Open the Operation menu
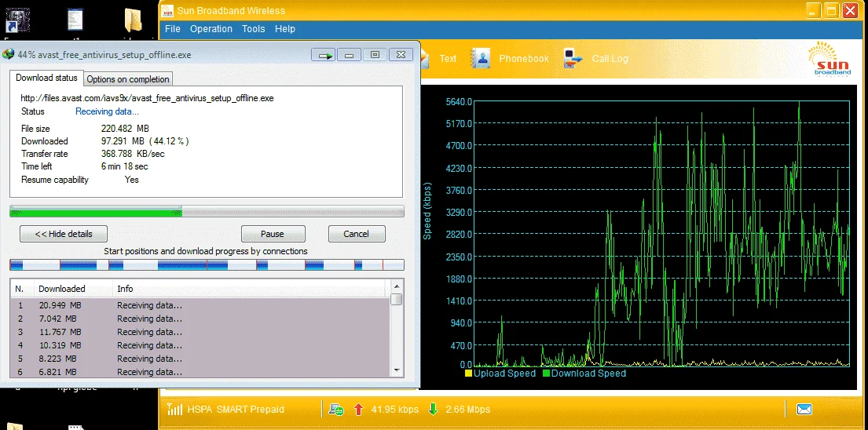 coord(211,29)
